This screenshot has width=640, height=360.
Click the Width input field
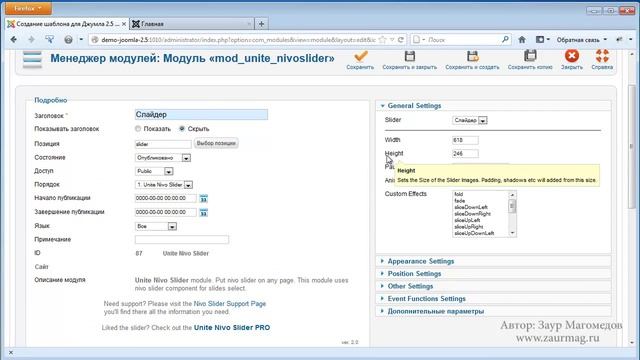465,140
